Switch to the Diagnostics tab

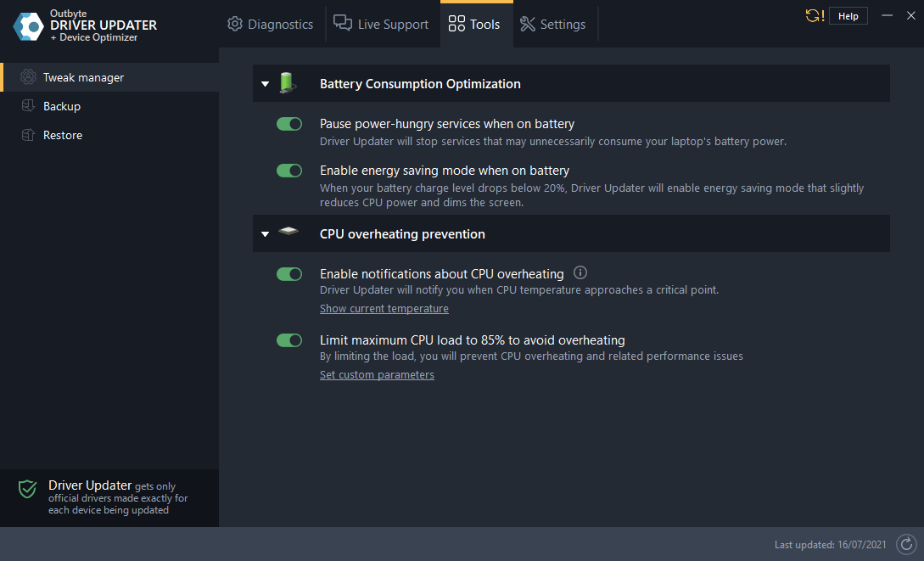270,25
